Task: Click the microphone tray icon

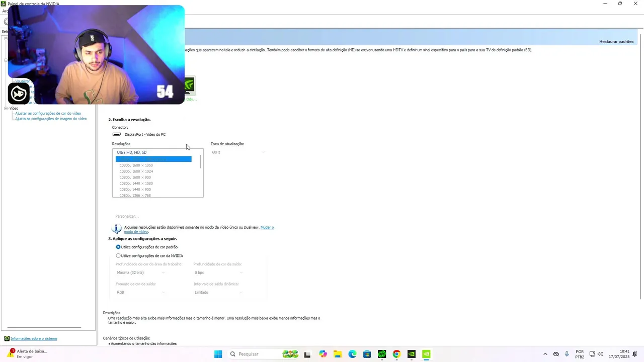Action: [x=567, y=354]
